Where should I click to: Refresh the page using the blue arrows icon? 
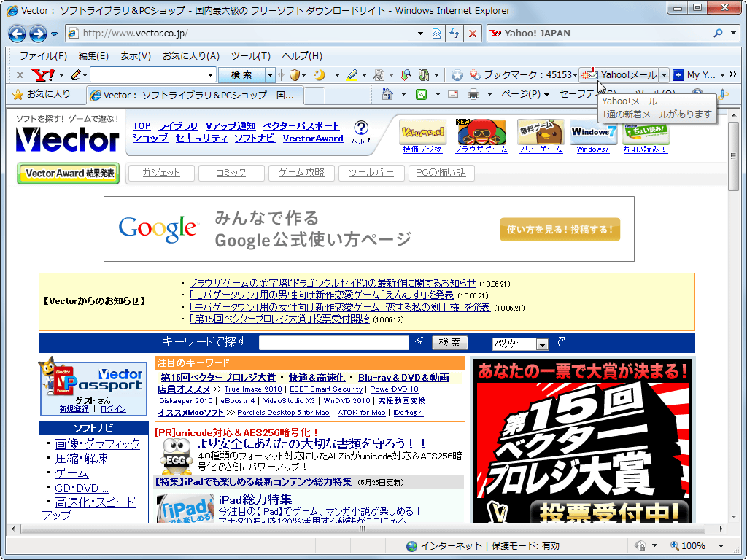454,34
